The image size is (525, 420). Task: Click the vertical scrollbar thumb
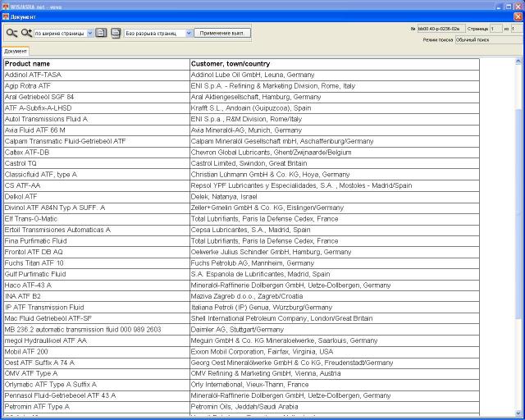(x=518, y=212)
